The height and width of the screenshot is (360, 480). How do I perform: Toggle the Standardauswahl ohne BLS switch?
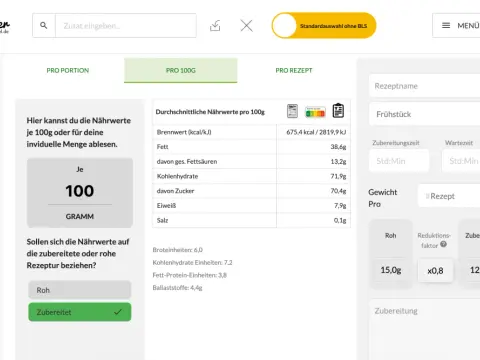(x=324, y=25)
